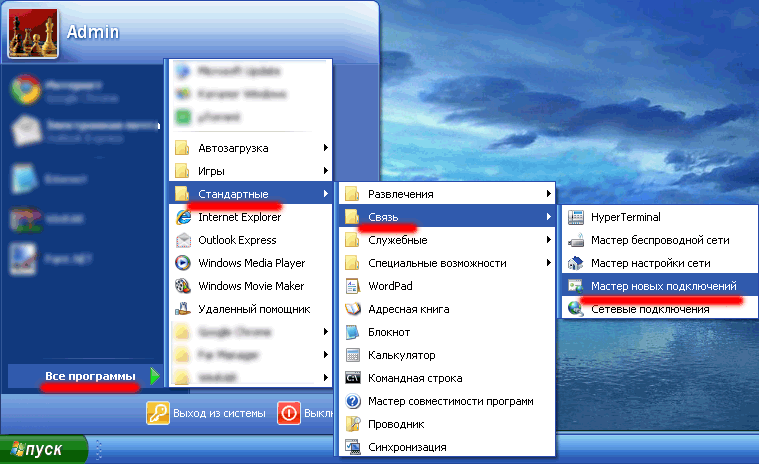Image resolution: width=759 pixels, height=464 pixels.
Task: Click Windows Media Player text
Action: (252, 263)
